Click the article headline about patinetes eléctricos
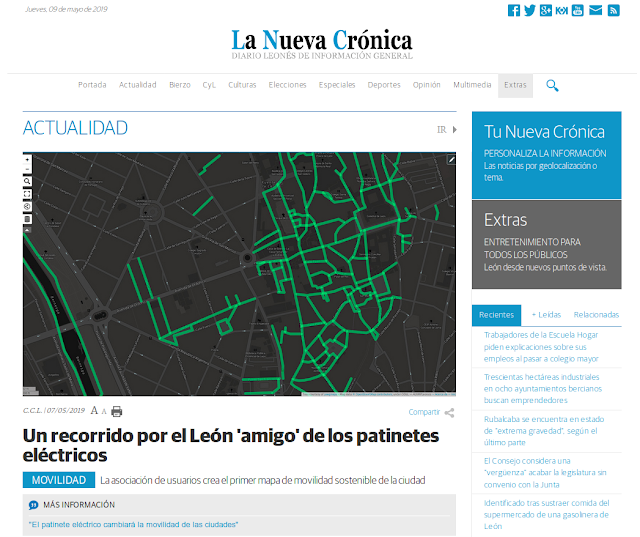The width and height of the screenshot is (640, 537). tap(231, 446)
